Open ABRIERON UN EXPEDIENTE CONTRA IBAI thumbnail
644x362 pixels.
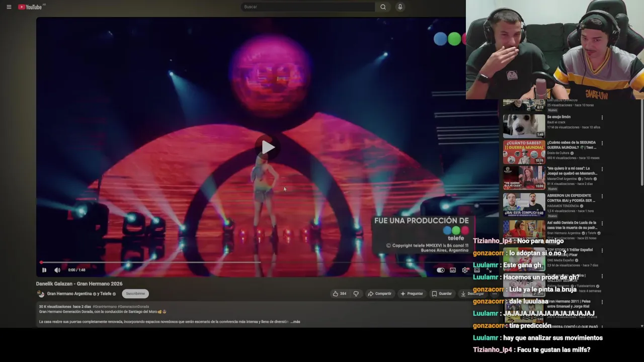coord(524,204)
